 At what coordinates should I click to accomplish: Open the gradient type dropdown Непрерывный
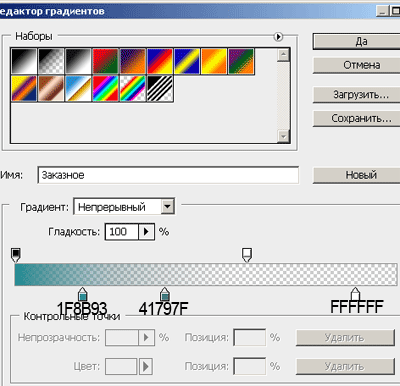click(x=124, y=207)
